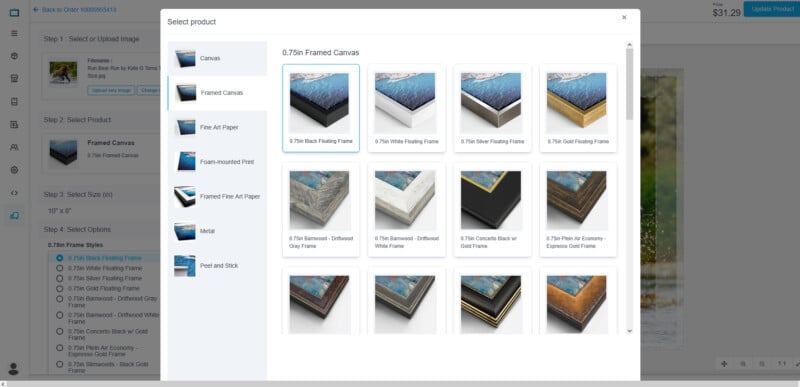Choose the 0.75in White Floating Frame card
This screenshot has height=387, width=800.
[407, 108]
